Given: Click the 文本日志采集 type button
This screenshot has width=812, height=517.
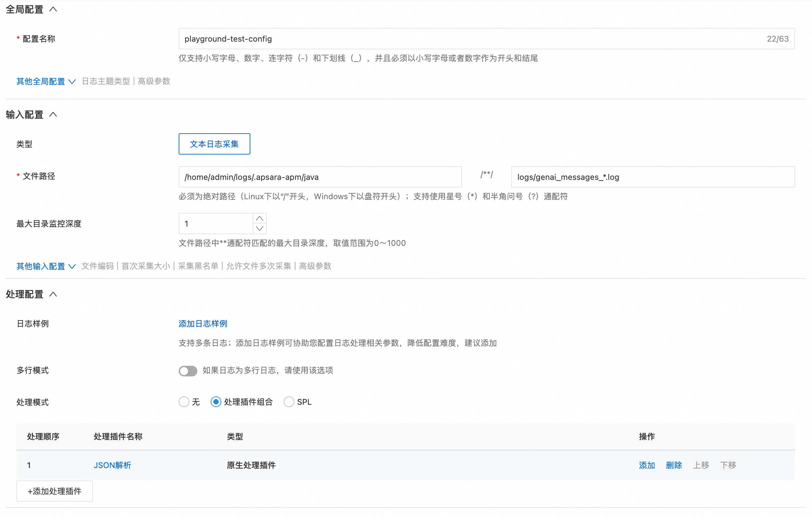Looking at the screenshot, I should [x=214, y=144].
